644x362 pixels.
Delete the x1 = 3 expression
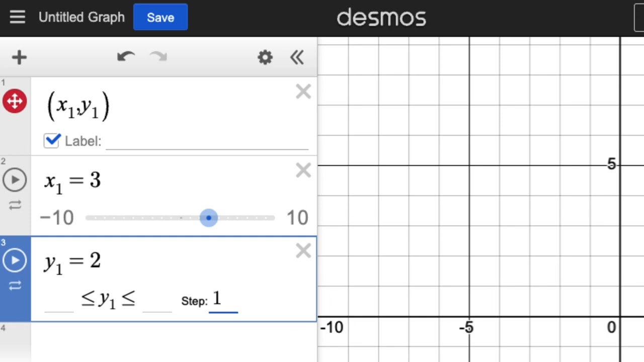[x=303, y=171]
